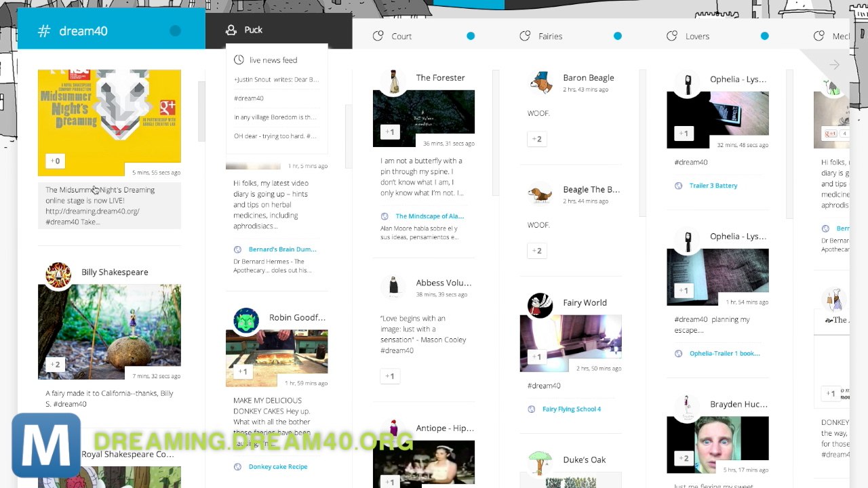Click link icon beside Fairy Flying School 4
The width and height of the screenshot is (868, 488).
[532, 409]
